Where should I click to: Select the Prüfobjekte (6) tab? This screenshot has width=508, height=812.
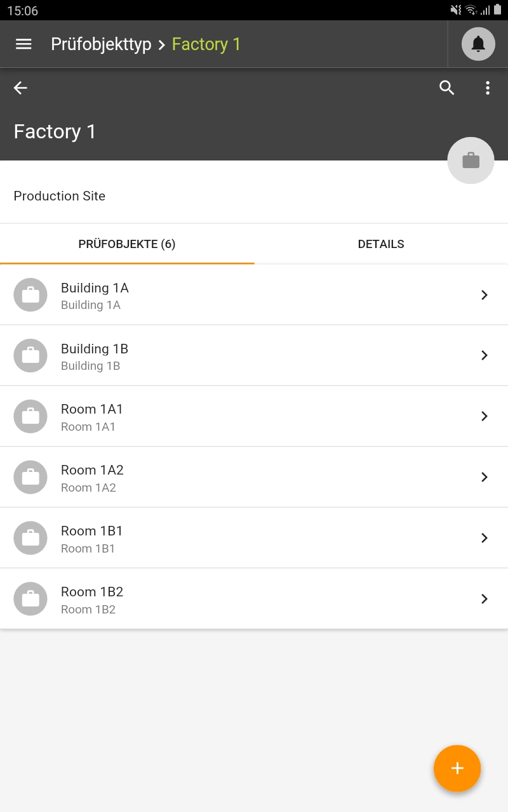(127, 244)
